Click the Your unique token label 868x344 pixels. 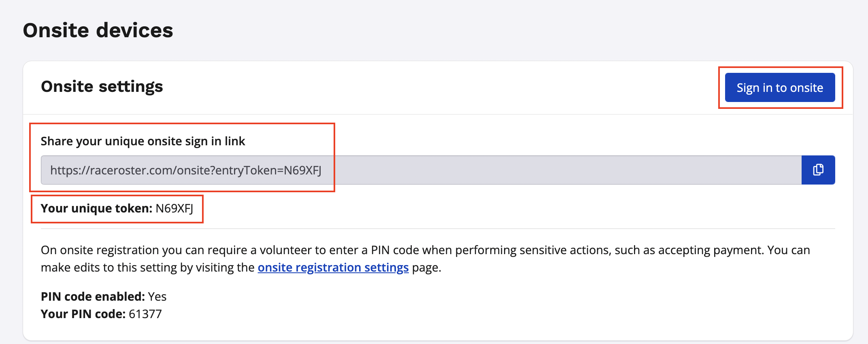tap(96, 208)
